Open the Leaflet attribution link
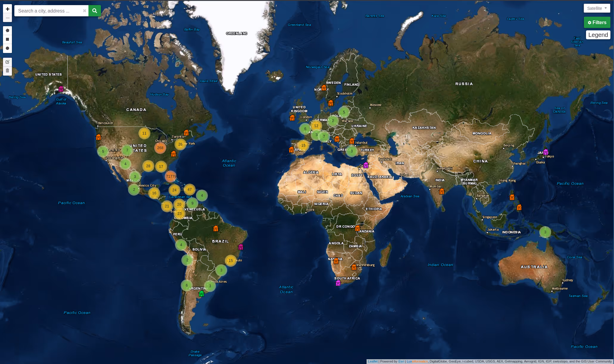Viewport: 614px width, 364px height. [x=373, y=361]
